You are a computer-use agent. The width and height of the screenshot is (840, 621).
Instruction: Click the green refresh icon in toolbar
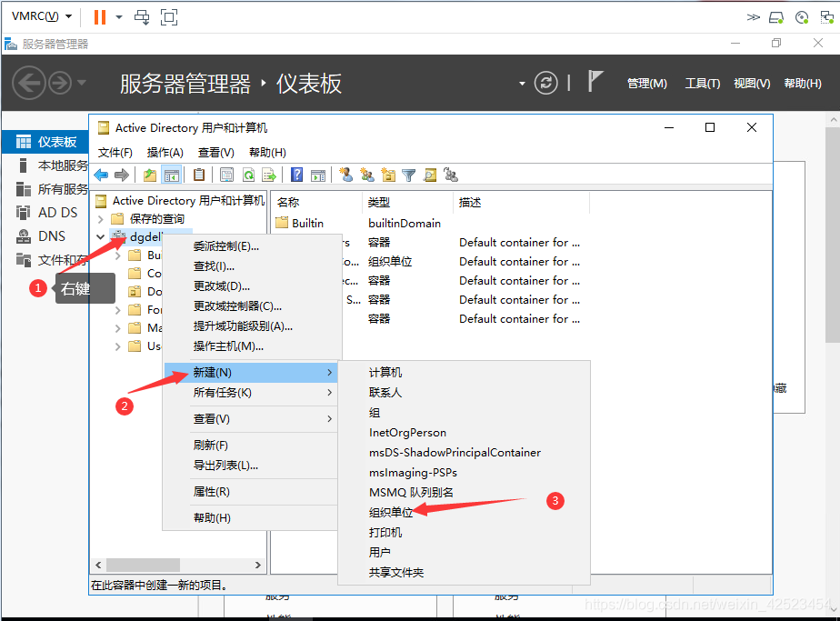[x=248, y=175]
